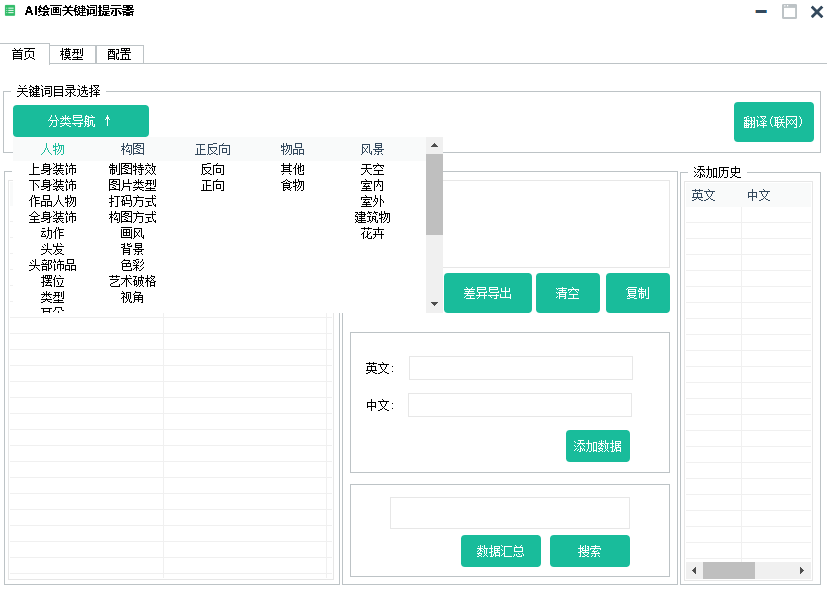
Task: Click the 差异导出 export button
Action: (487, 292)
